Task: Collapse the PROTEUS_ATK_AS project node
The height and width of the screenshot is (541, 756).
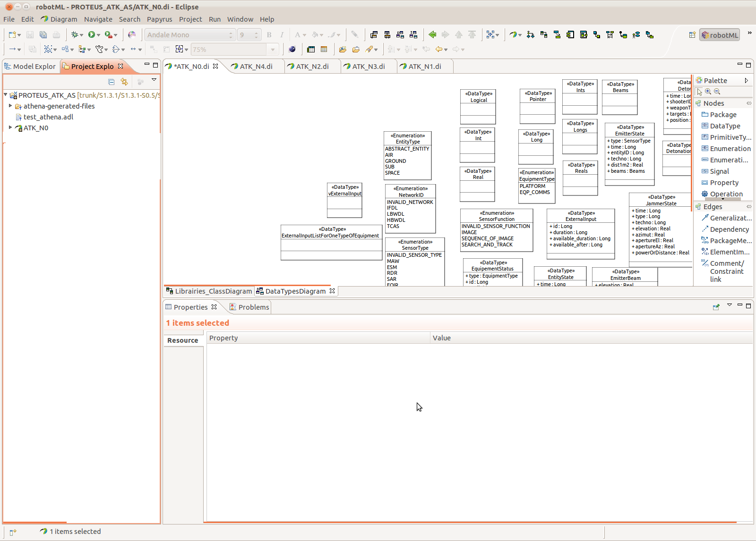Action: tap(5, 95)
